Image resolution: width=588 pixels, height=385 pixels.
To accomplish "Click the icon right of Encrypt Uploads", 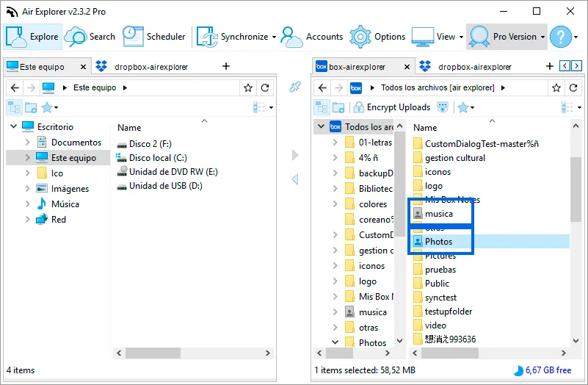I will 443,108.
